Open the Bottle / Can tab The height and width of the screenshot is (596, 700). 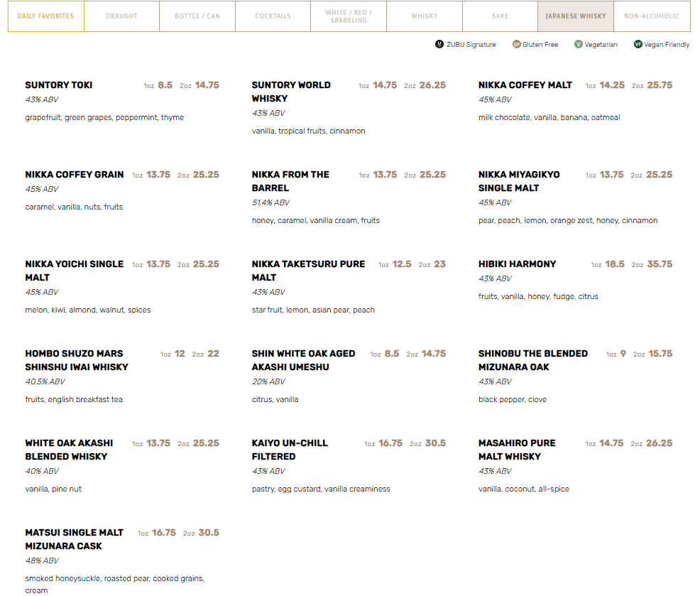click(197, 16)
